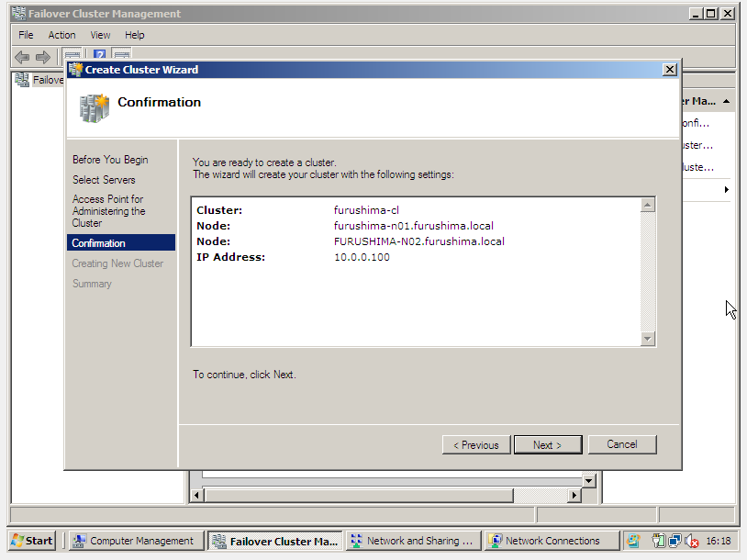The width and height of the screenshot is (747, 560).
Task: Click the Create Cluster Wizard title bar icon
Action: point(74,70)
